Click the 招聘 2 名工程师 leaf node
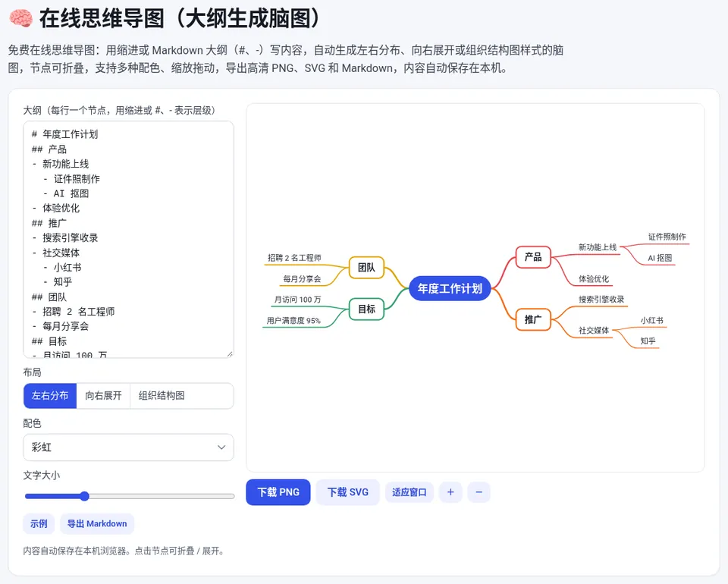The image size is (728, 584). tap(294, 258)
